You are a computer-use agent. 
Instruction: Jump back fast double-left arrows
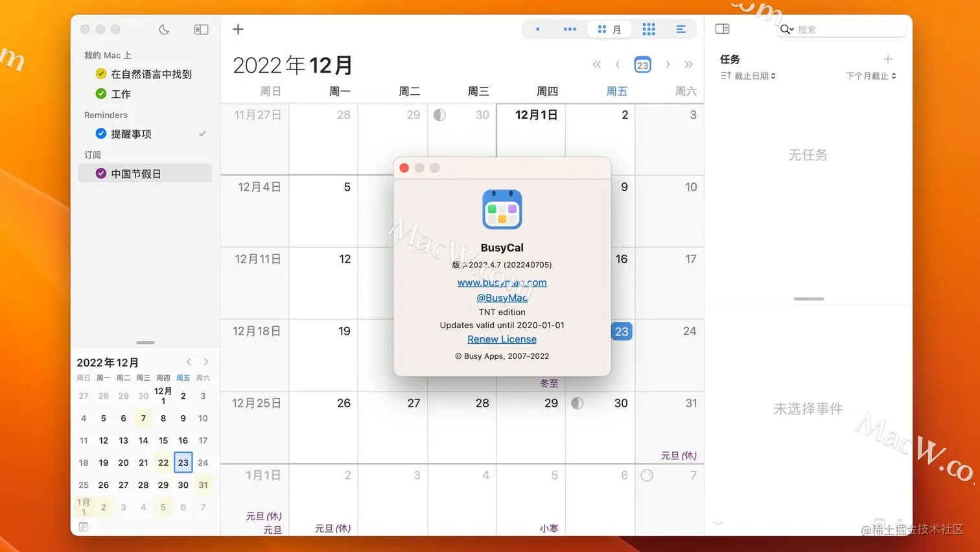pos(597,64)
